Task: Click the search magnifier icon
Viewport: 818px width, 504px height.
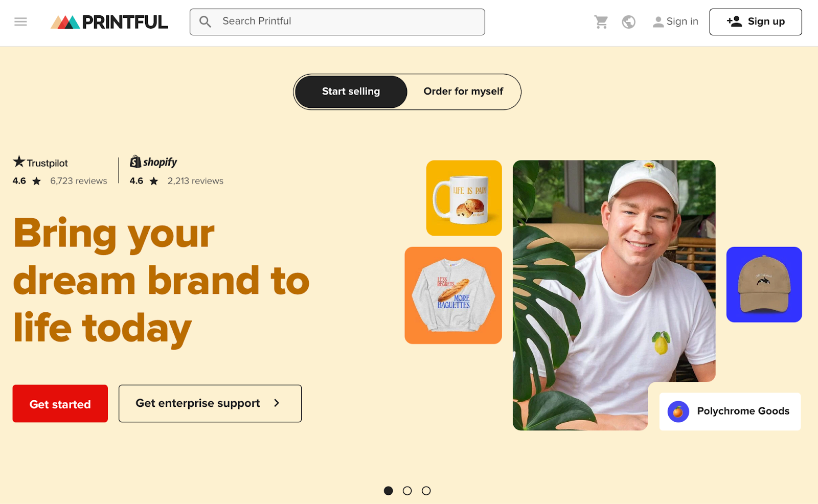Action: [205, 21]
